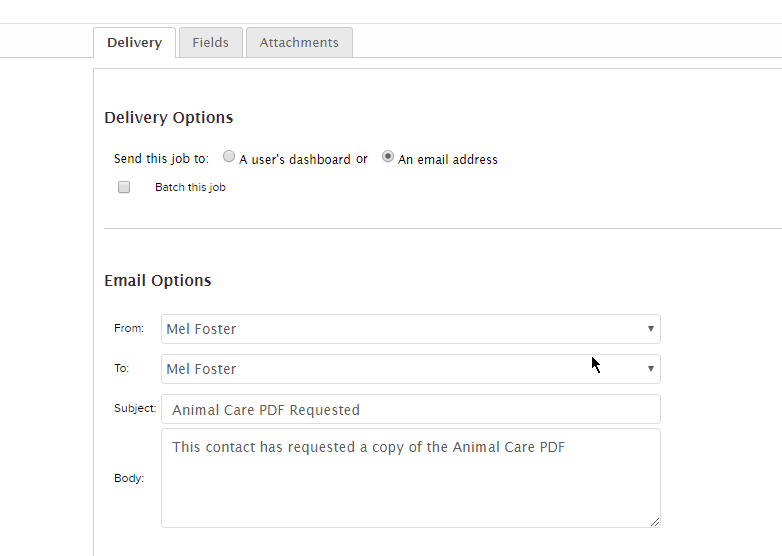The height and width of the screenshot is (556, 782).
Task: Click into the Subject text field
Action: tap(410, 409)
